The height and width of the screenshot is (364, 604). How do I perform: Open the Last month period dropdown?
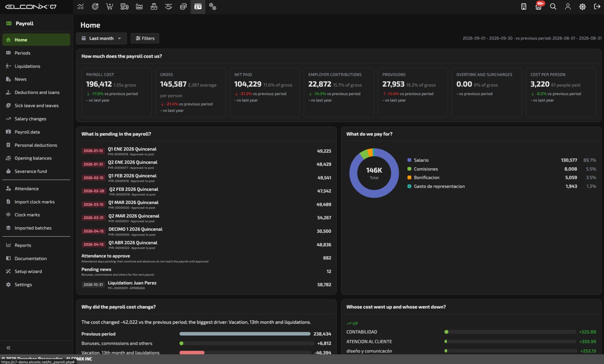pyautogui.click(x=101, y=38)
